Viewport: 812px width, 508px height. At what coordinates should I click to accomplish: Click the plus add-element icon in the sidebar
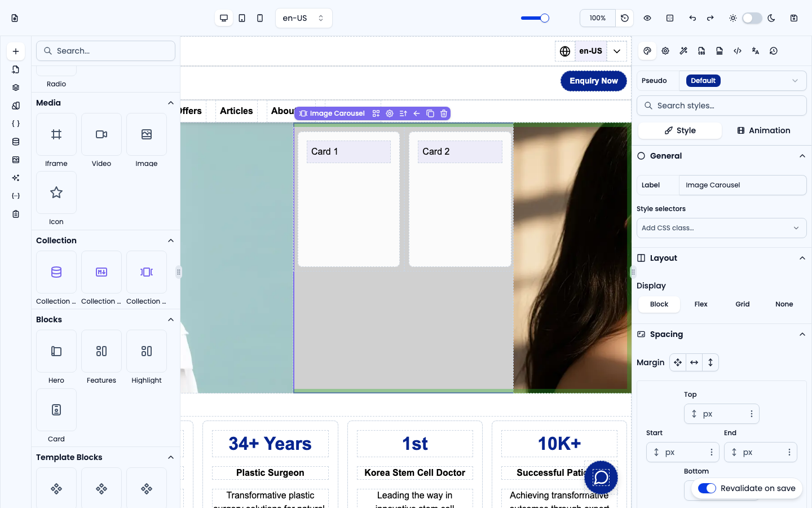tap(16, 51)
